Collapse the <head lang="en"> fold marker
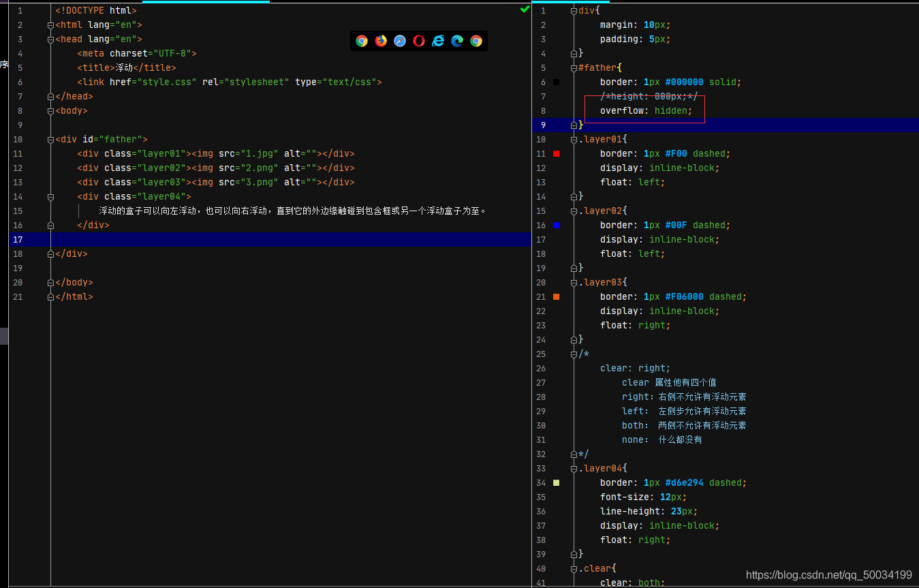 click(51, 40)
